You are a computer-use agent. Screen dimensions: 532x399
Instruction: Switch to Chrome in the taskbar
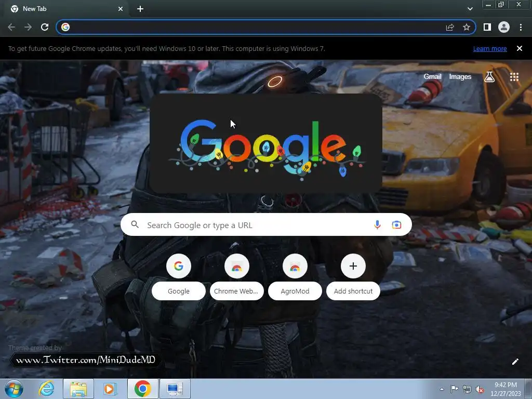pyautogui.click(x=142, y=389)
